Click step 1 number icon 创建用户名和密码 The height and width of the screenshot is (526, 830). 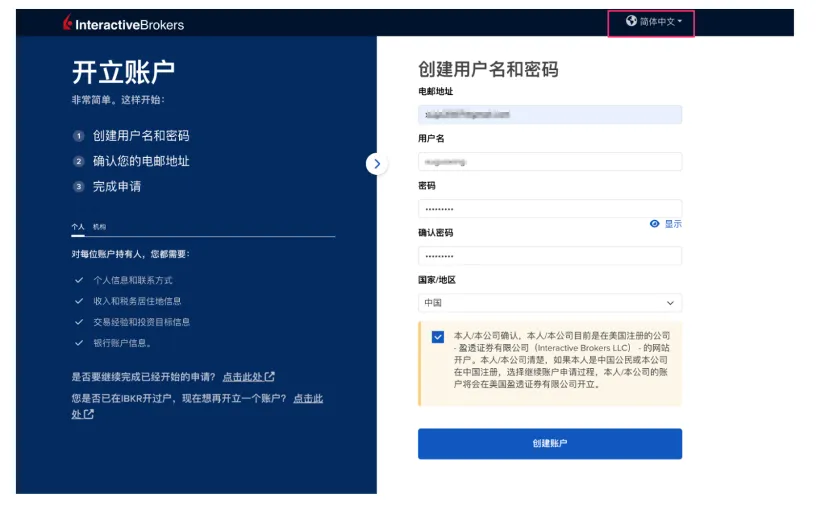pos(78,136)
